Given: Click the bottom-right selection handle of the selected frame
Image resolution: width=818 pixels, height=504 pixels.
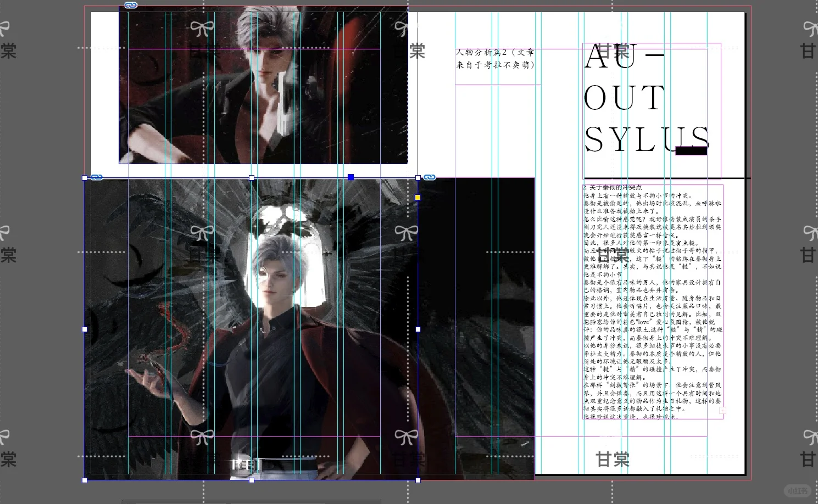Looking at the screenshot, I should 418,480.
